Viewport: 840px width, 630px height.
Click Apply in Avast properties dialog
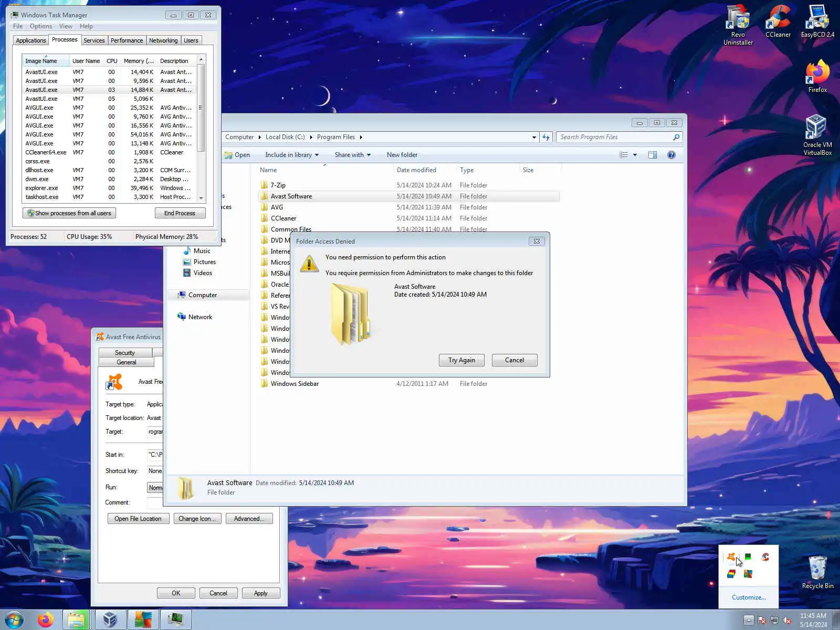point(260,593)
